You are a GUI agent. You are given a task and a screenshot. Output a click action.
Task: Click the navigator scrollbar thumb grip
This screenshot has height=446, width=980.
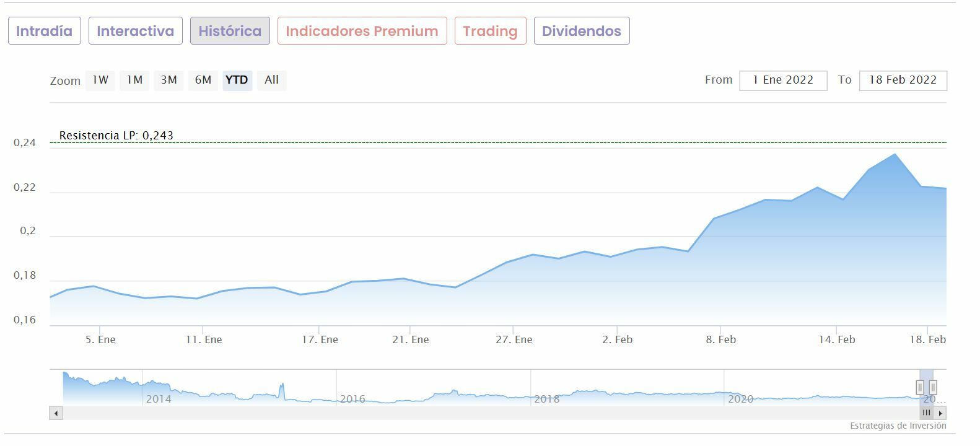pyautogui.click(x=927, y=413)
